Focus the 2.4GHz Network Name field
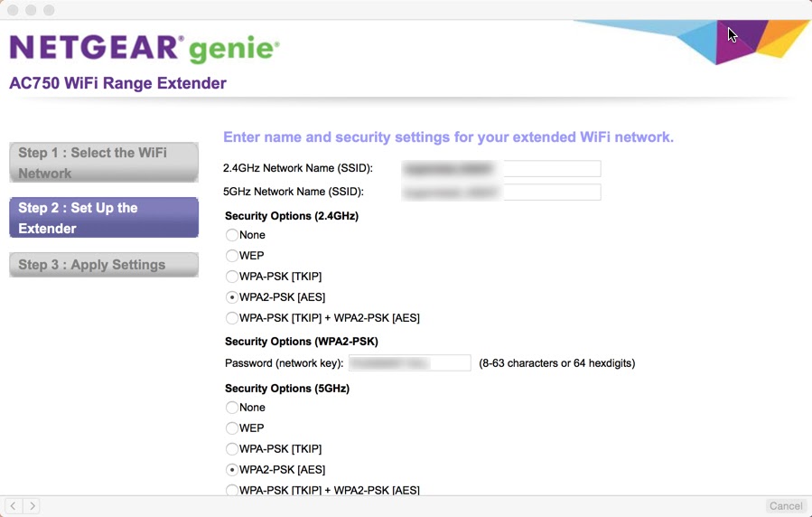 pyautogui.click(x=500, y=168)
